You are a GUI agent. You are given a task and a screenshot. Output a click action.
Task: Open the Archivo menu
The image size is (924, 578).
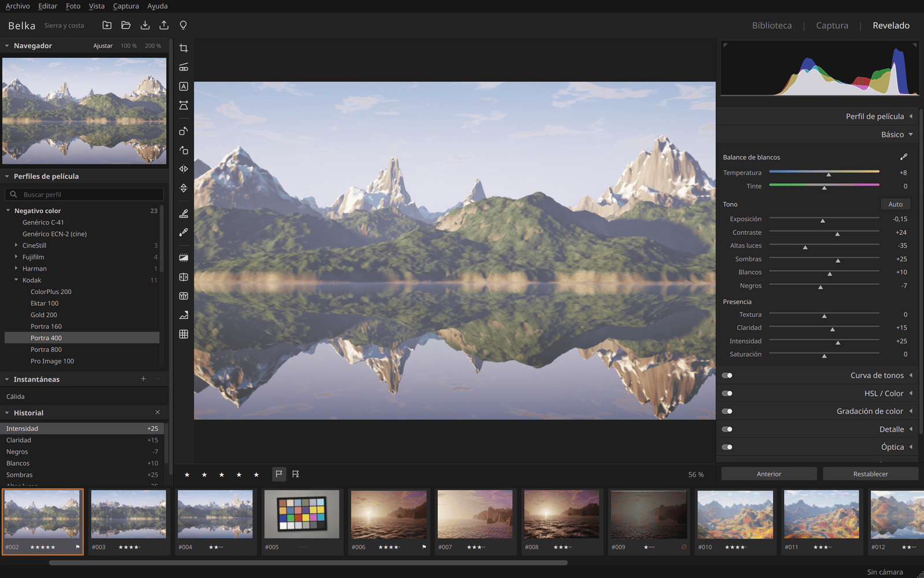click(x=17, y=6)
